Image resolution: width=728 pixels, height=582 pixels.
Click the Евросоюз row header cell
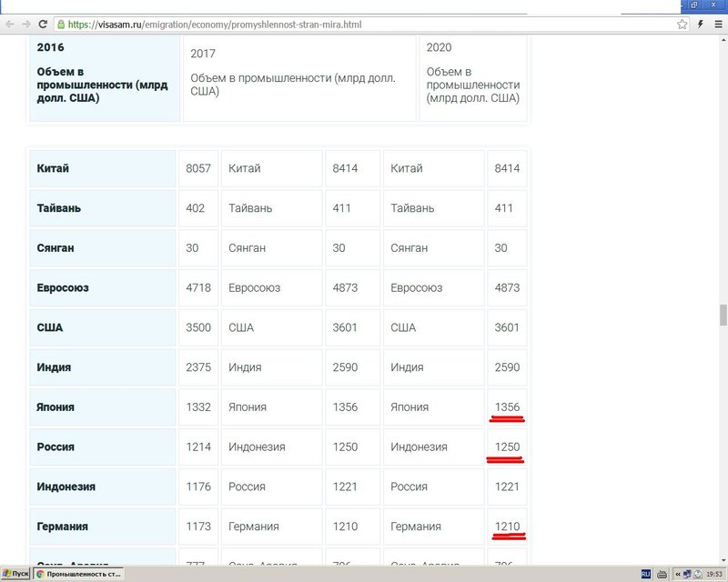[102, 288]
